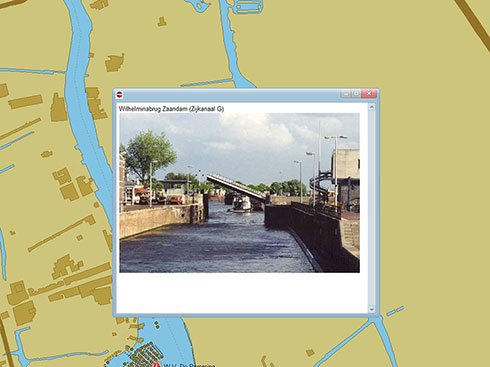Screen dimensions: 490x367
Task: Maximize the bridge photo popup window
Action: tap(356, 93)
